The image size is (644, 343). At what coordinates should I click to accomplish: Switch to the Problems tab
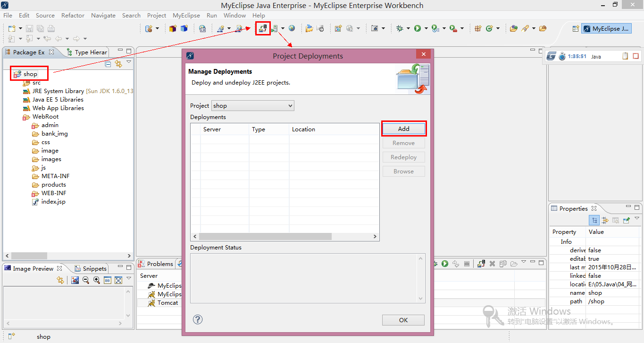click(156, 264)
